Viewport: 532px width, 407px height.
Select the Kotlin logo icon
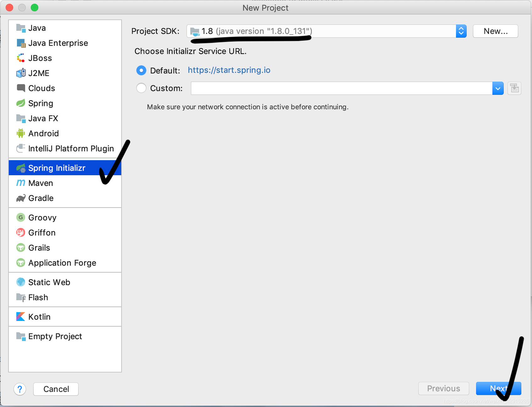21,317
